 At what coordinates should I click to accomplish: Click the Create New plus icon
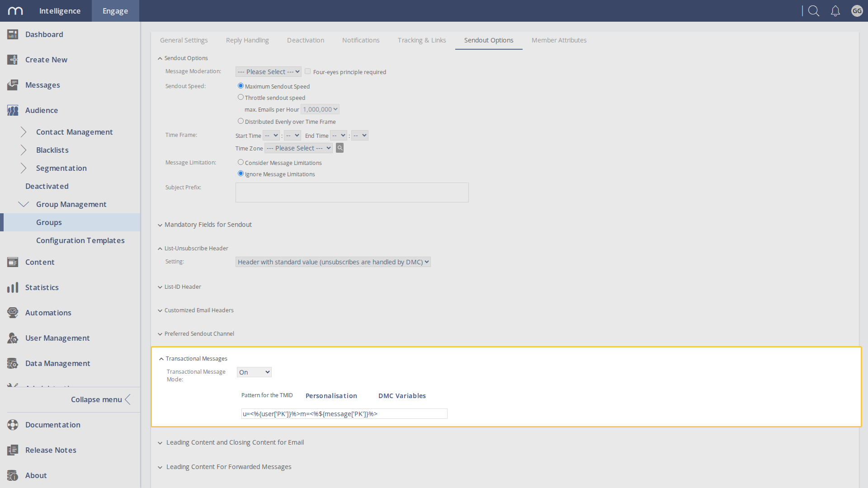point(13,60)
